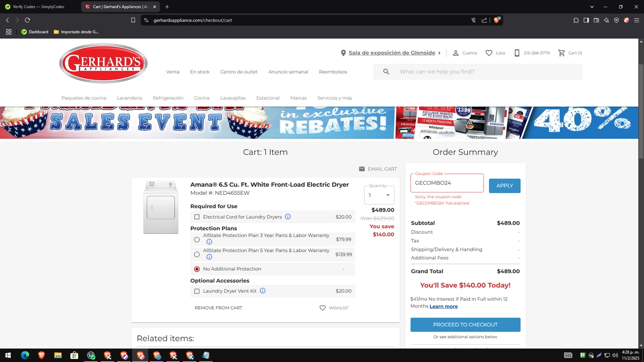Viewport: 644px width, 362px height.
Task: Click the browser back arrow
Action: (x=7, y=20)
